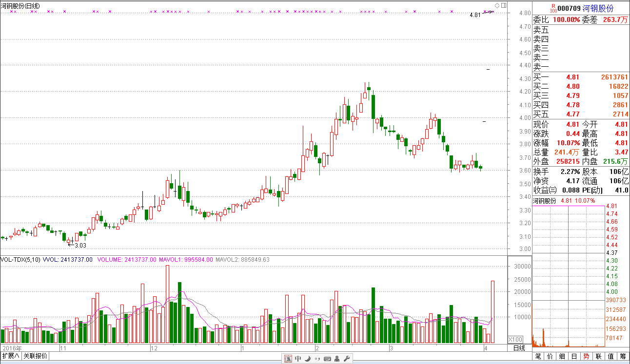Click the 卖五 row label
Image resolution: width=630 pixels, height=364 pixels.
(x=541, y=30)
